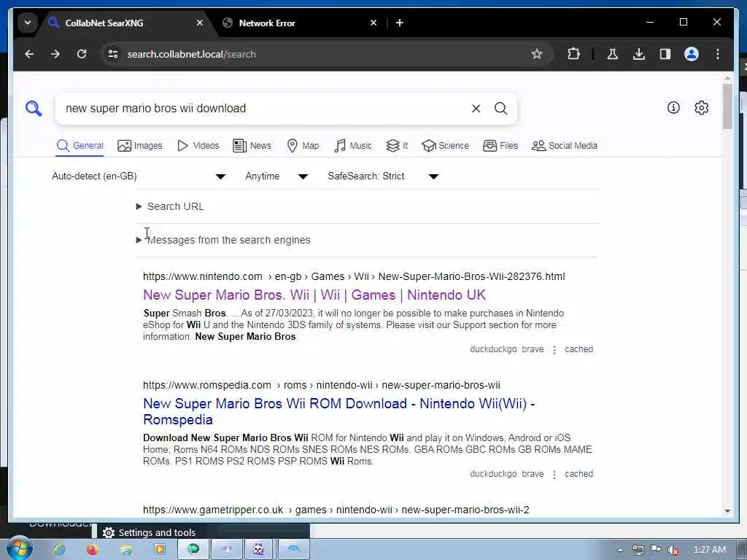Open Chrome Labs flask icon
This screenshot has height=560, width=747.
pos(612,54)
